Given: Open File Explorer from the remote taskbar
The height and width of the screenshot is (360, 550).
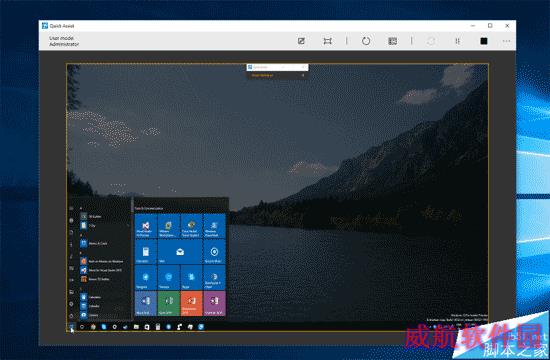Looking at the screenshot, I should click(x=136, y=327).
